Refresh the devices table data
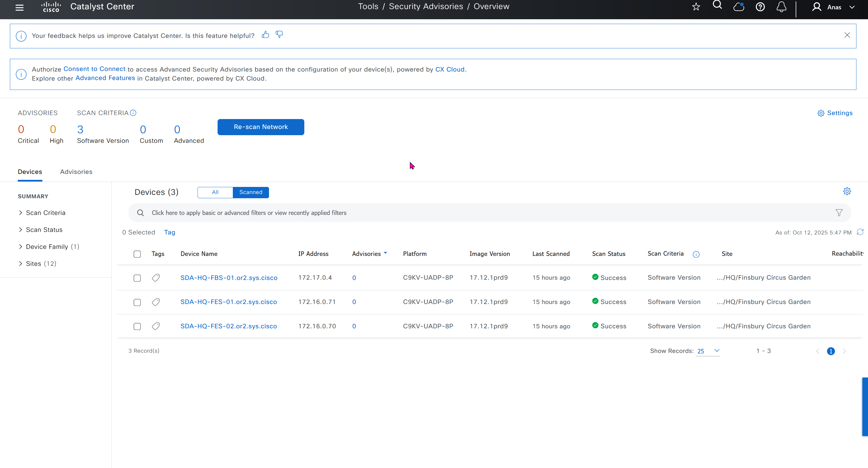The image size is (868, 468). tap(860, 232)
